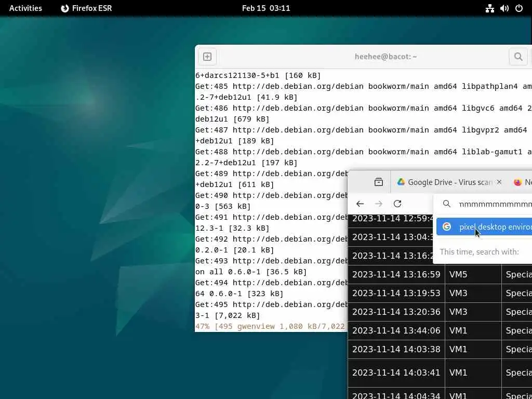The height and width of the screenshot is (399, 532).
Task: Click the Firefox recent browsing archive icon
Action: point(379,182)
